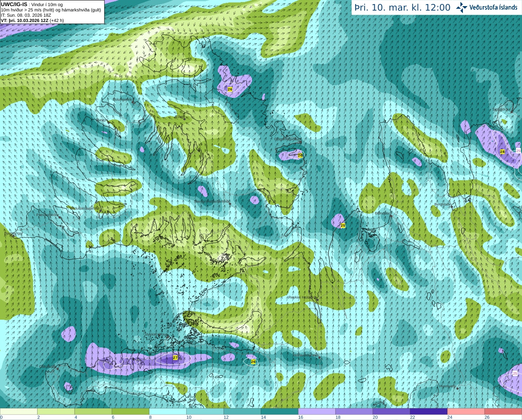The width and height of the screenshot is (522, 420).
Task: Click the Veðurstofa Íslands name text
Action: pos(493,7)
